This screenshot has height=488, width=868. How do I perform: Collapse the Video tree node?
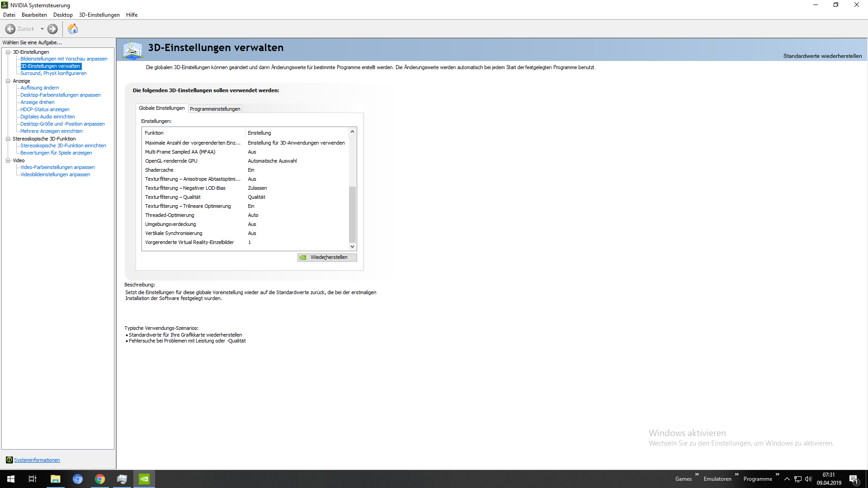8,160
